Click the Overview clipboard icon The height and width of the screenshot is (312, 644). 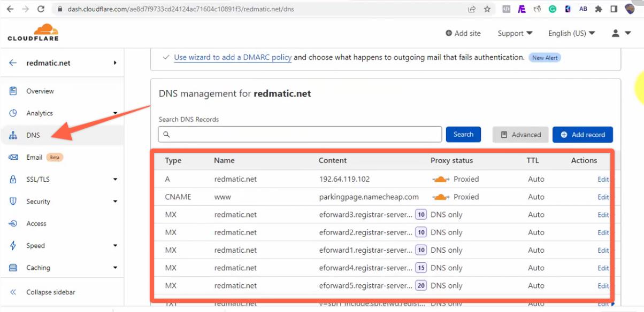click(13, 91)
